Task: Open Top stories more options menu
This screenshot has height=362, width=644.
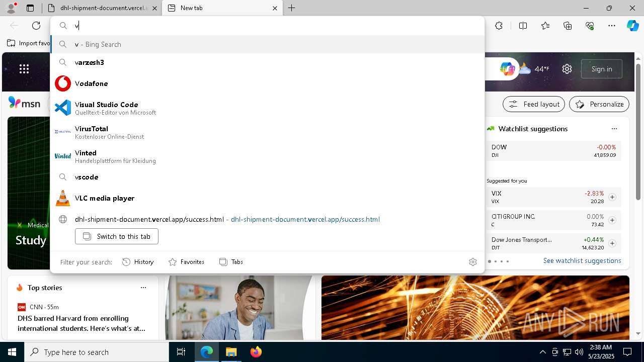Action: coord(143,288)
